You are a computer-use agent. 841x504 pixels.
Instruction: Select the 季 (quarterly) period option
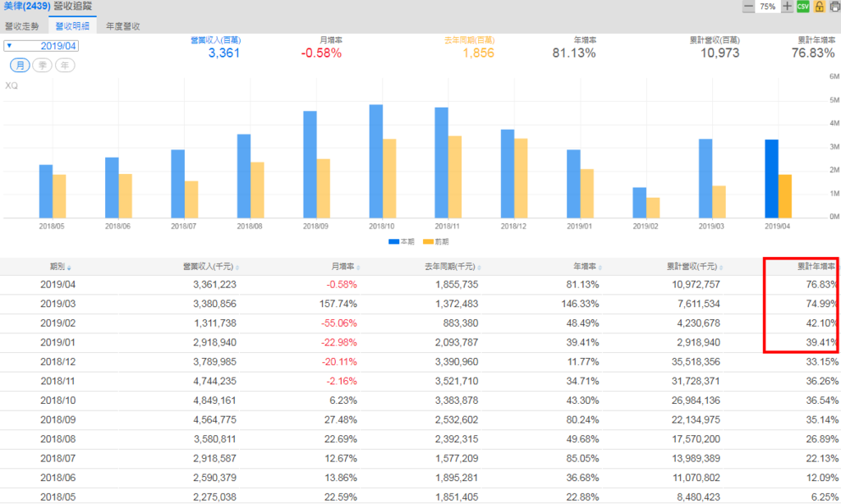(43, 66)
